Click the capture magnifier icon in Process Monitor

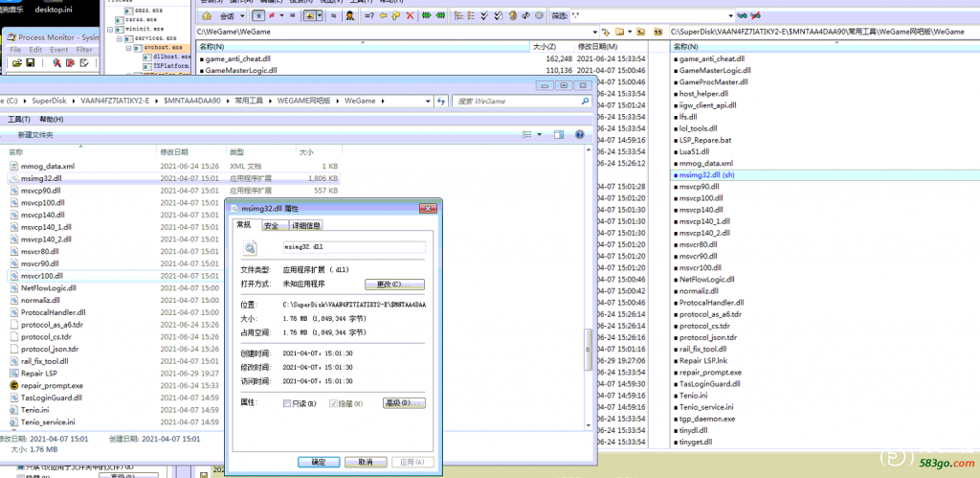coord(56,62)
